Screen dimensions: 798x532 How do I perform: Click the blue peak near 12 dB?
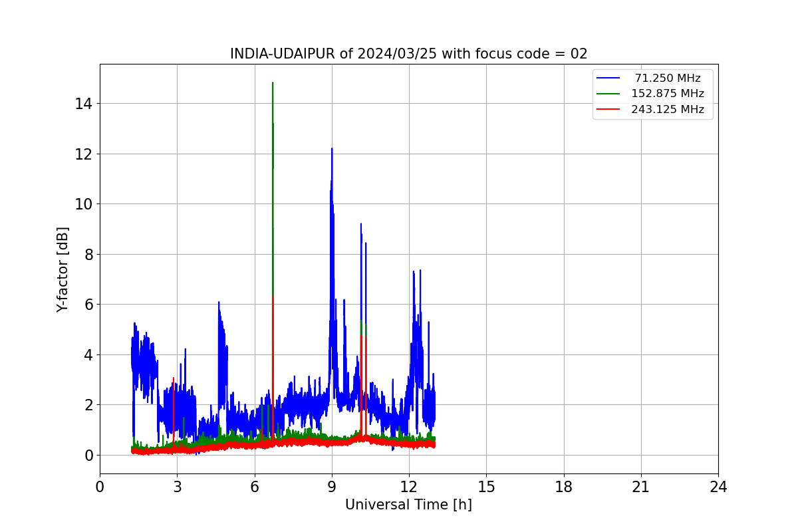coord(332,150)
